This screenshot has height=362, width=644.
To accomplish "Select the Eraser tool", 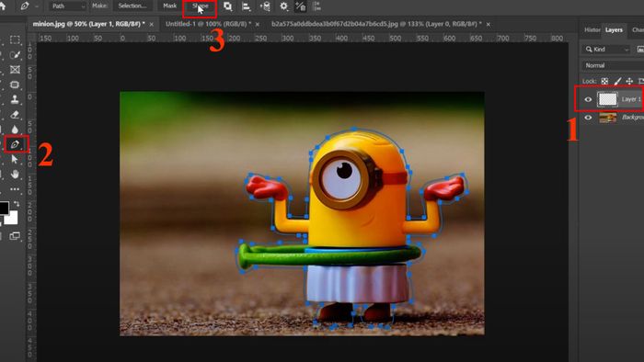I will pos(15,115).
